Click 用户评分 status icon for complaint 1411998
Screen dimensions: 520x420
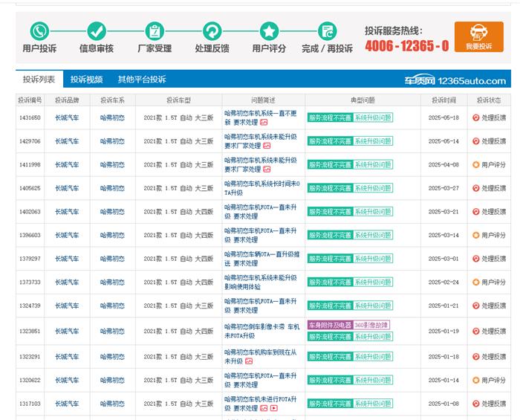(x=476, y=165)
